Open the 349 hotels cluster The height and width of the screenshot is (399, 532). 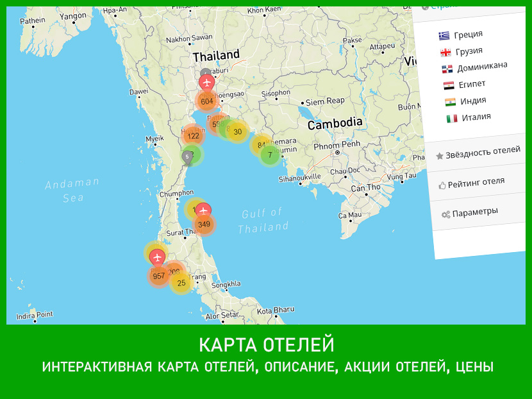204,225
